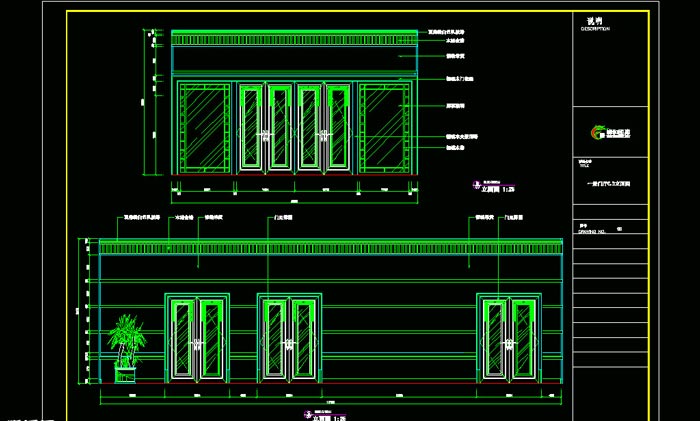Screen dimensions: 700x421
Task: Click the DRAWING NO. field in title block
Action: click(594, 230)
